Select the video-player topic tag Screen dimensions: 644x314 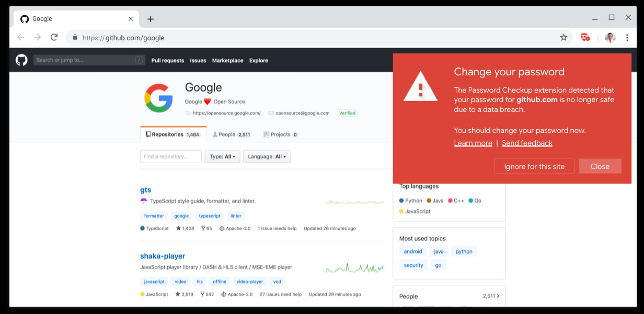point(250,282)
